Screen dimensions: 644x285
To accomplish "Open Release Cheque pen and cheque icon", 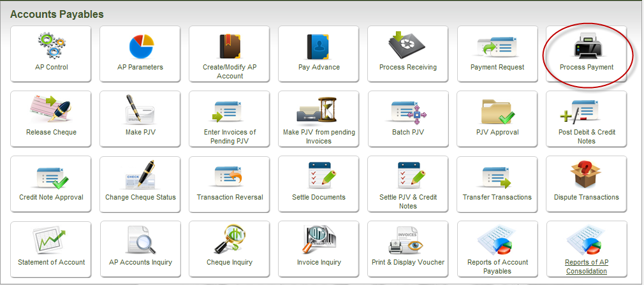I will click(x=51, y=110).
